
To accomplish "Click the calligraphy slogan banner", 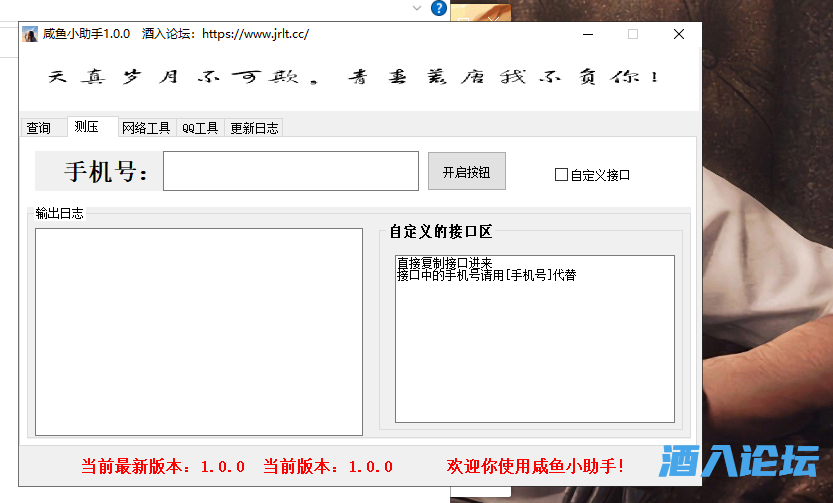I will point(353,77).
